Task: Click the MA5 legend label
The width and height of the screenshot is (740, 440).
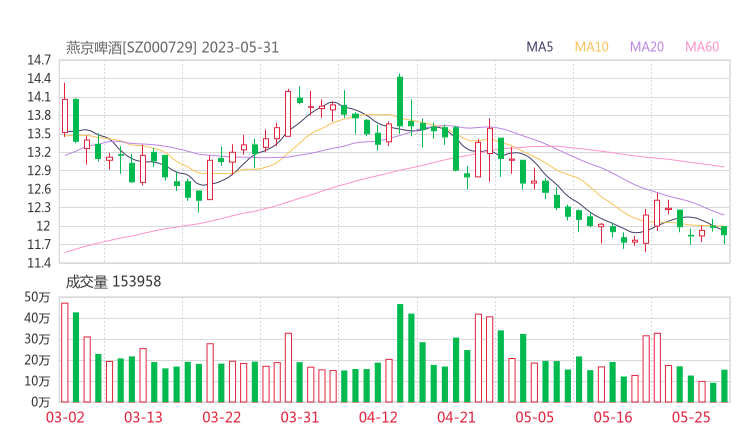Action: pyautogui.click(x=539, y=47)
